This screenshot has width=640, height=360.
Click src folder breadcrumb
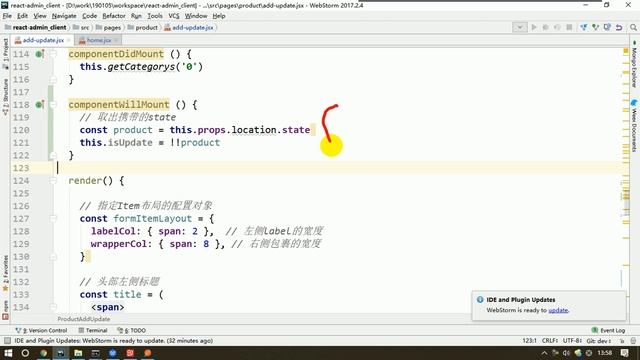coord(81,27)
